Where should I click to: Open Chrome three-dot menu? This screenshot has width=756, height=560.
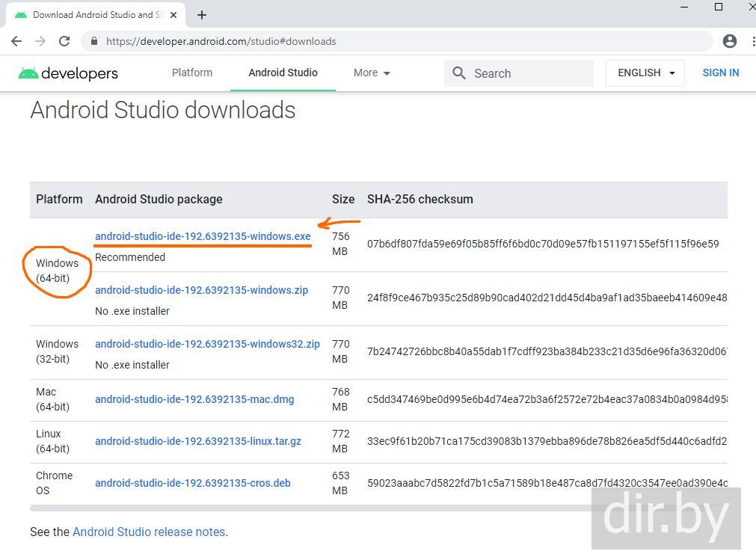[751, 41]
